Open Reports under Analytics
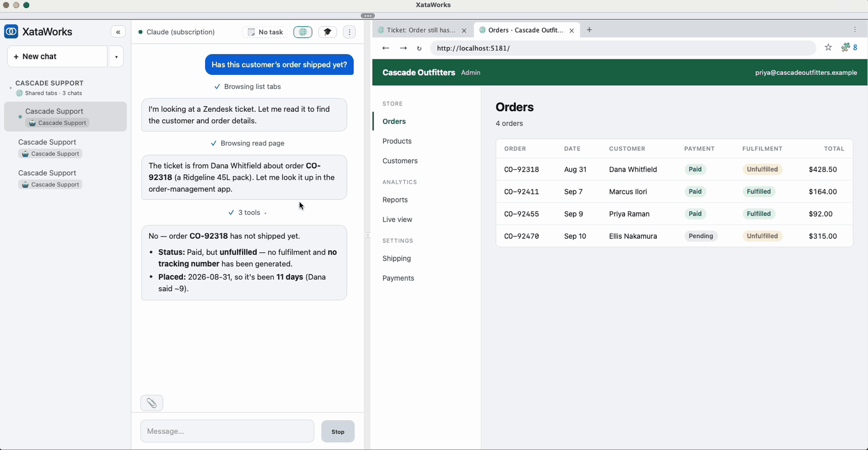This screenshot has height=450, width=868. (x=395, y=200)
